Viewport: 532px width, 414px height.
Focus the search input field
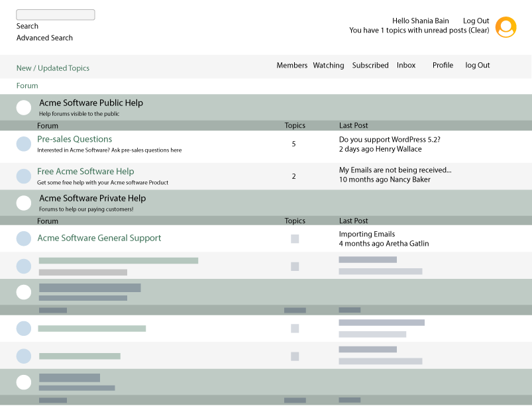(56, 15)
